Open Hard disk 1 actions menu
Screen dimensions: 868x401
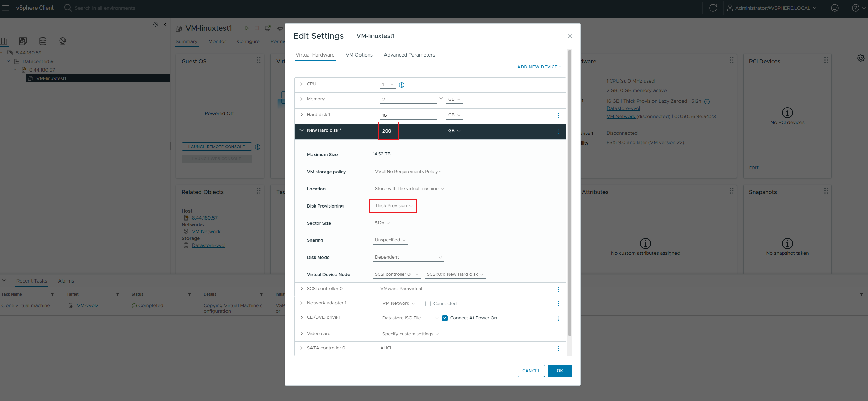tap(559, 115)
